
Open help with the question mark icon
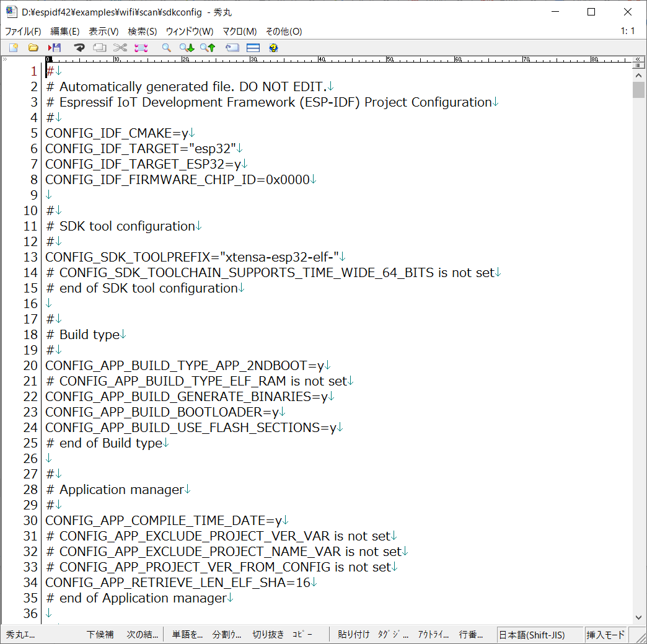[x=273, y=48]
